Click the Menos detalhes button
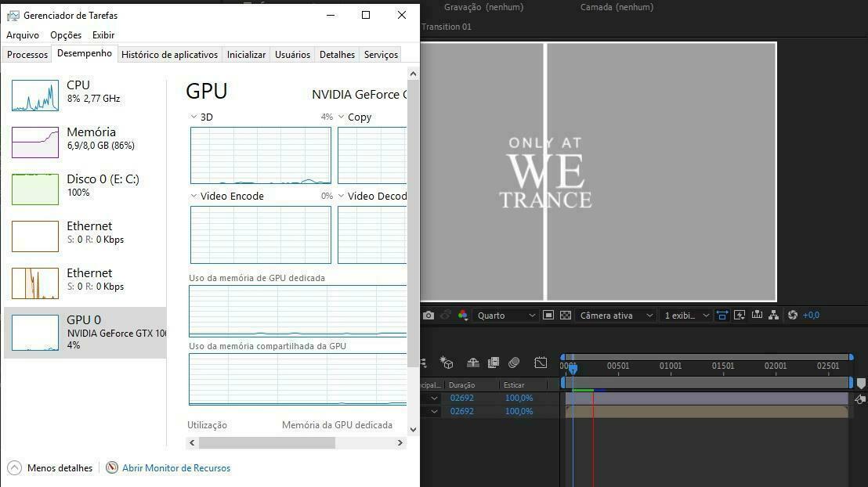 click(x=50, y=468)
